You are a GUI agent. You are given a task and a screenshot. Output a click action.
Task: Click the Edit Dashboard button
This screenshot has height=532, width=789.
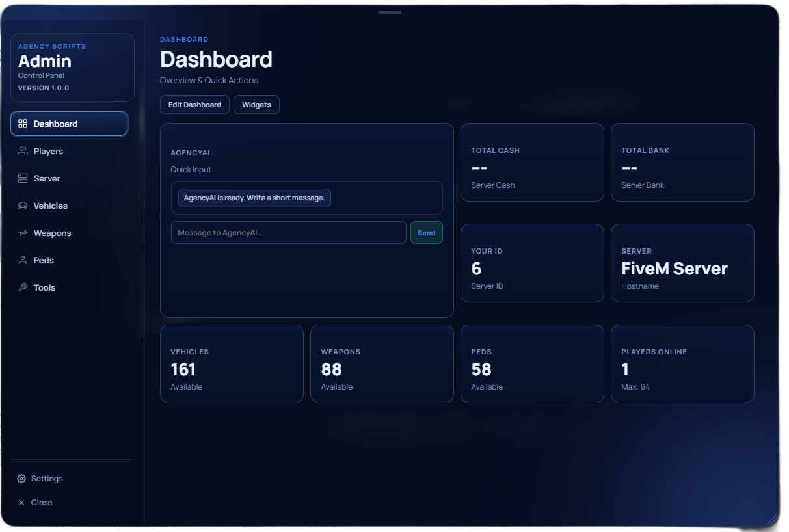point(194,105)
